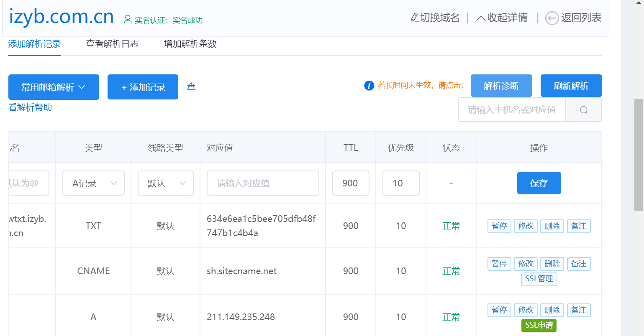
Task: Open the 常用邮箱解析 dropdown
Action: [54, 87]
